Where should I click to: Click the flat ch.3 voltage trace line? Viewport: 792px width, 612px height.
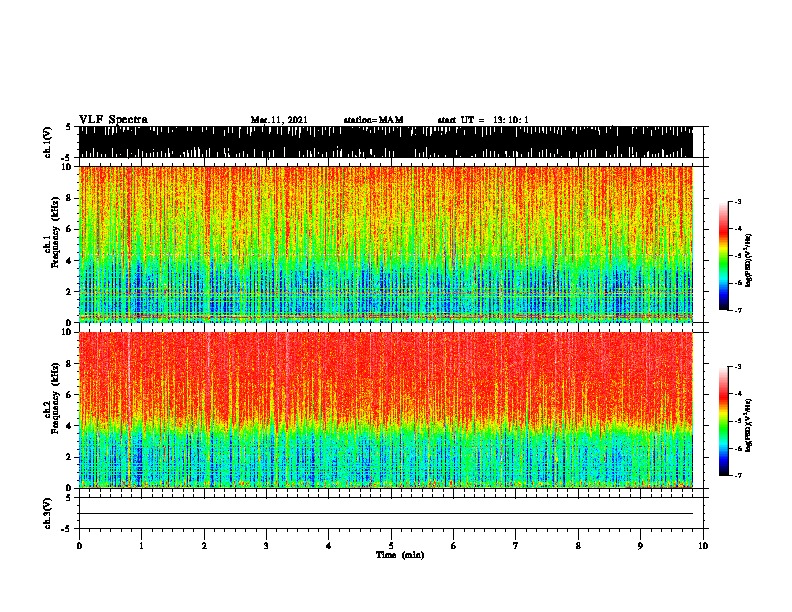coord(385,514)
